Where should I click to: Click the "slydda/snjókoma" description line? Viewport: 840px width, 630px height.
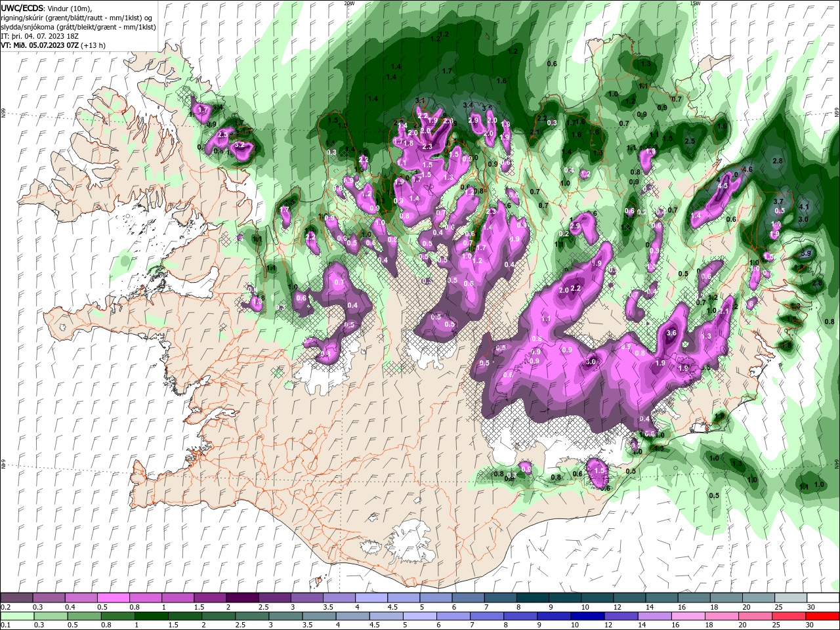point(79,27)
